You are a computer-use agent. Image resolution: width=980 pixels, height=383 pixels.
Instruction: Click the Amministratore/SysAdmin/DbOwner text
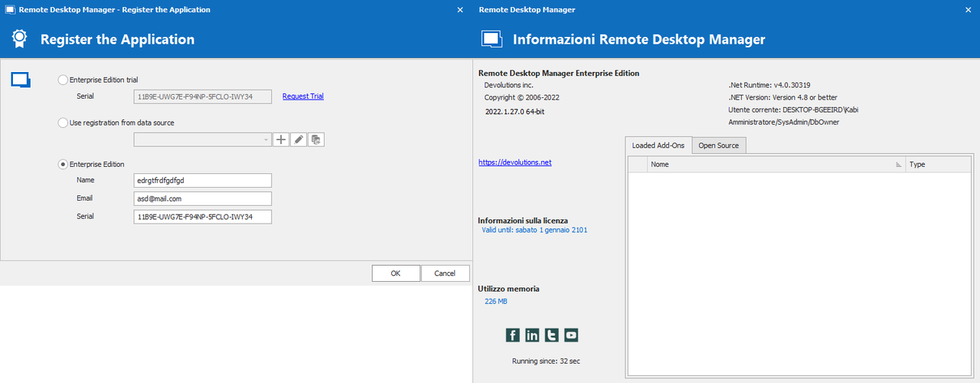click(784, 122)
